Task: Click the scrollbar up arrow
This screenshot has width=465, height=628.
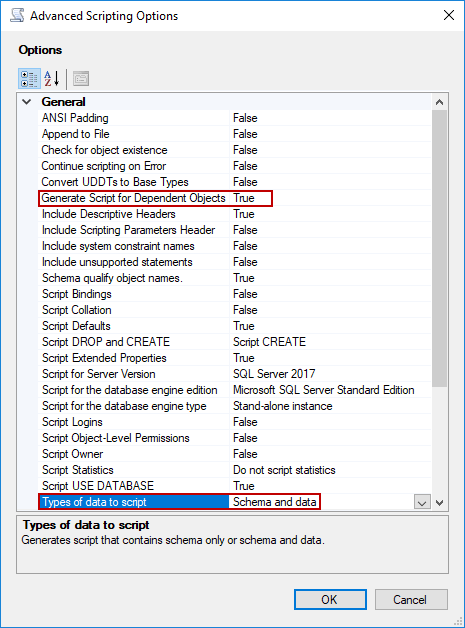Action: pyautogui.click(x=439, y=102)
